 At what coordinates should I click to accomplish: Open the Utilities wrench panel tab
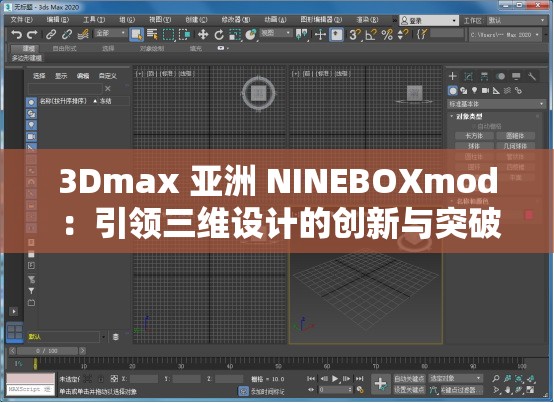click(532, 76)
